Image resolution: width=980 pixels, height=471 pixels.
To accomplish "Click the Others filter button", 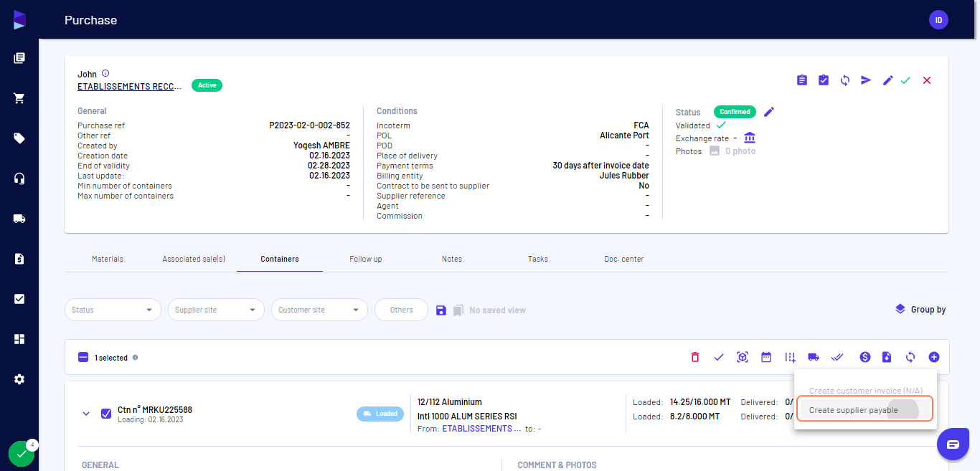I will pos(402,310).
